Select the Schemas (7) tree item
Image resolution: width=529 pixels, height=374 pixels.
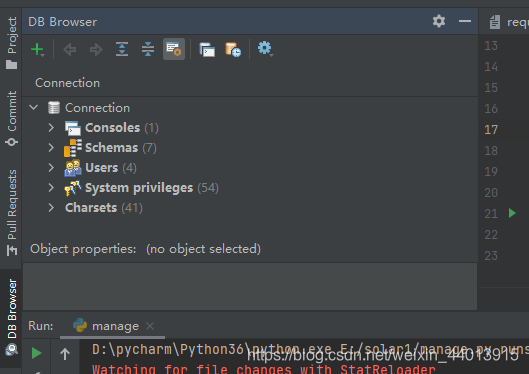point(120,148)
